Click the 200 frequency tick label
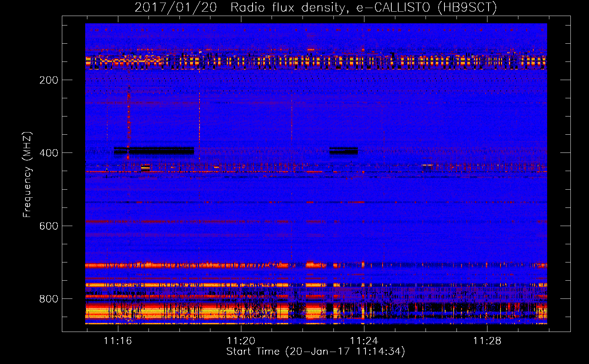 pyautogui.click(x=49, y=80)
